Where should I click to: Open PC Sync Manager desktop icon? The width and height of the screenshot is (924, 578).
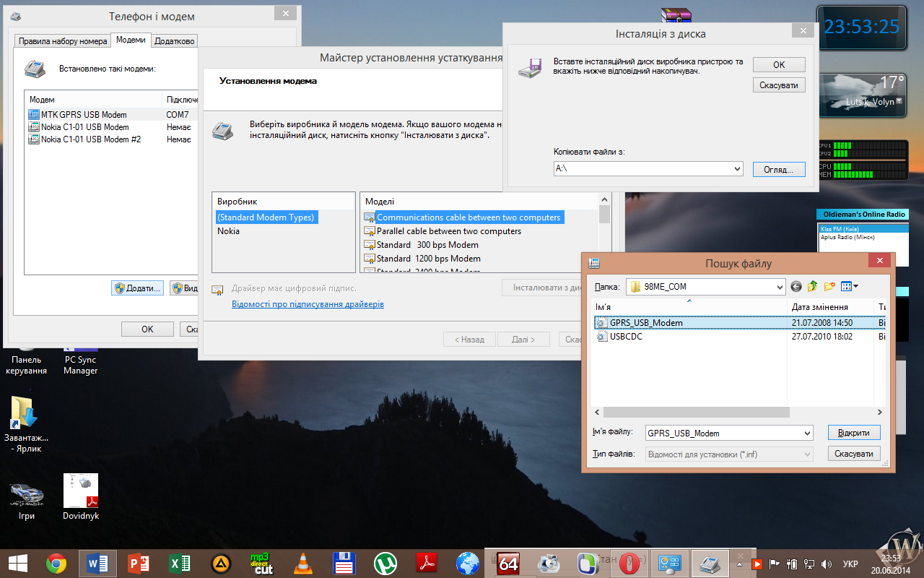[x=81, y=360]
